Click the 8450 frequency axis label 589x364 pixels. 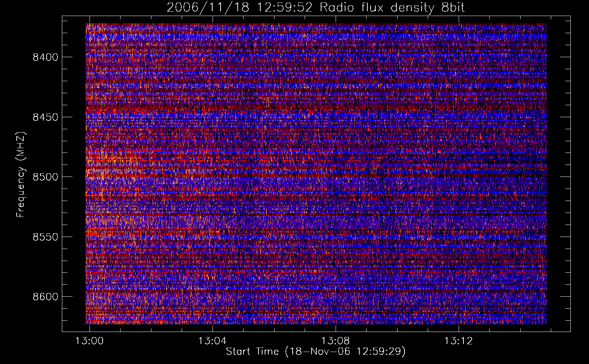(x=46, y=117)
